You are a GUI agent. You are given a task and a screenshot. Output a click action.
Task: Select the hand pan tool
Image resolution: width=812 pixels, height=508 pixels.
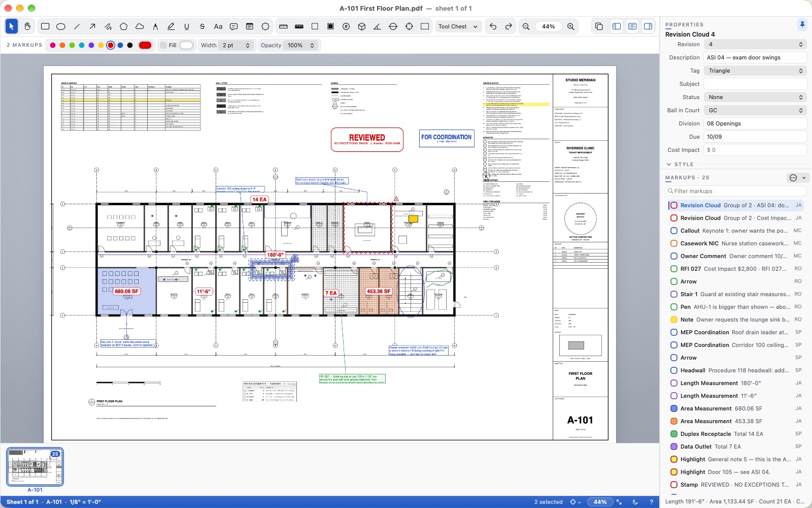[27, 26]
